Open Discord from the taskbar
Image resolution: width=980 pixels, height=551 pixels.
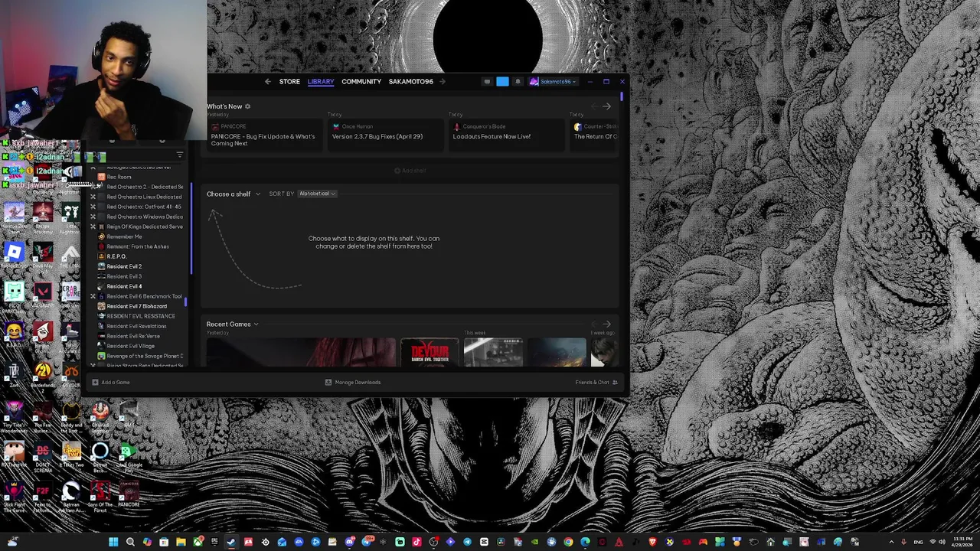coord(349,542)
